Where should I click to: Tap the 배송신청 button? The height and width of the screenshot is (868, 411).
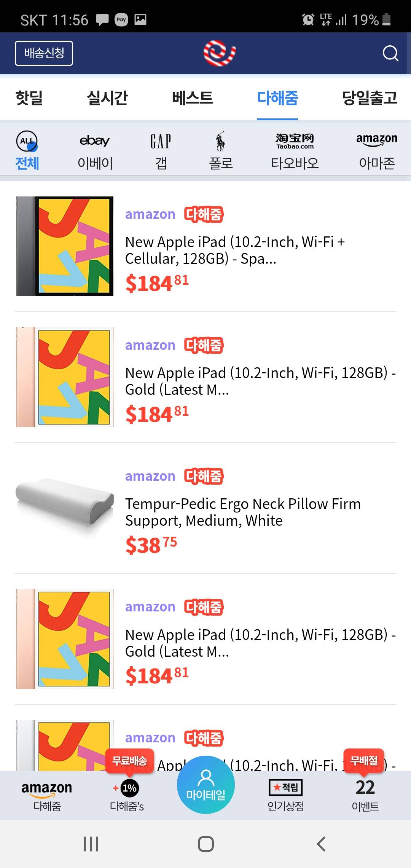pos(44,53)
